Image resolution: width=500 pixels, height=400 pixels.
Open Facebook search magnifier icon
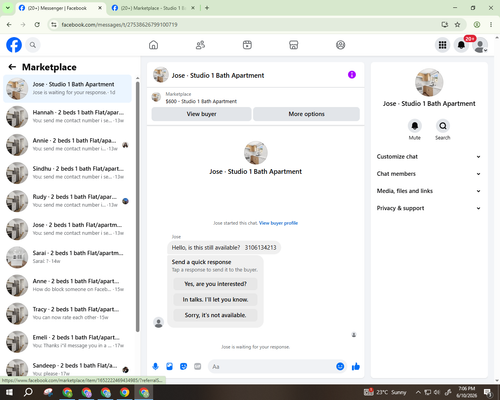[33, 45]
